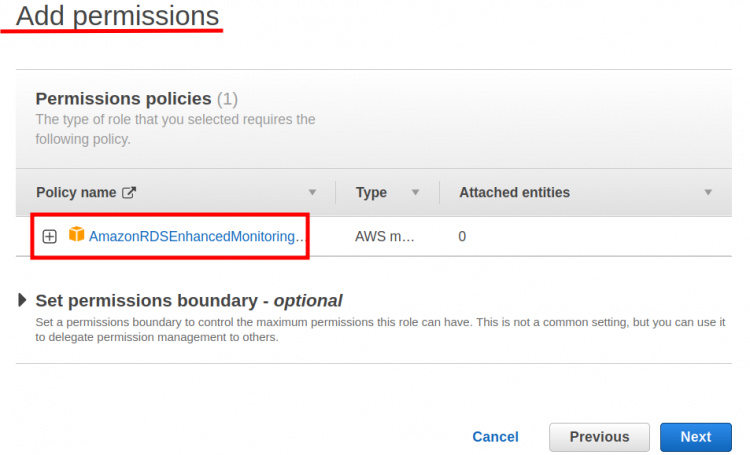Screen dimensions: 750x455
Task: Open the AmazonRDSEnhancedMonitoring policy link
Action: (196, 237)
